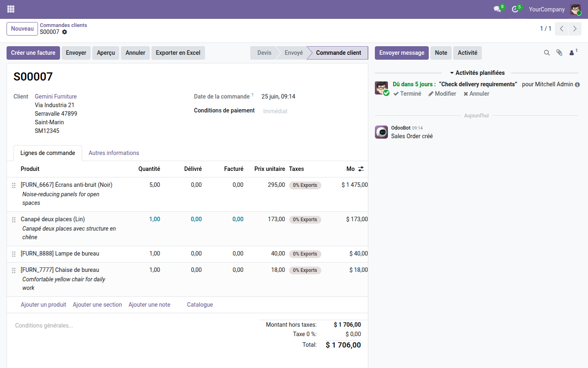This screenshot has width=588, height=368.
Task: Click Envoyé status step
Action: tap(294, 53)
